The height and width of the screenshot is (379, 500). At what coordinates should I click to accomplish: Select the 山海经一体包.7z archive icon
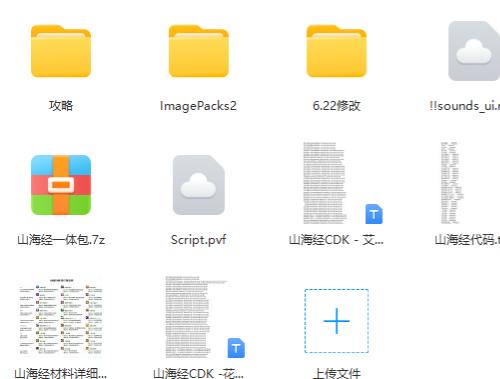[x=61, y=185]
